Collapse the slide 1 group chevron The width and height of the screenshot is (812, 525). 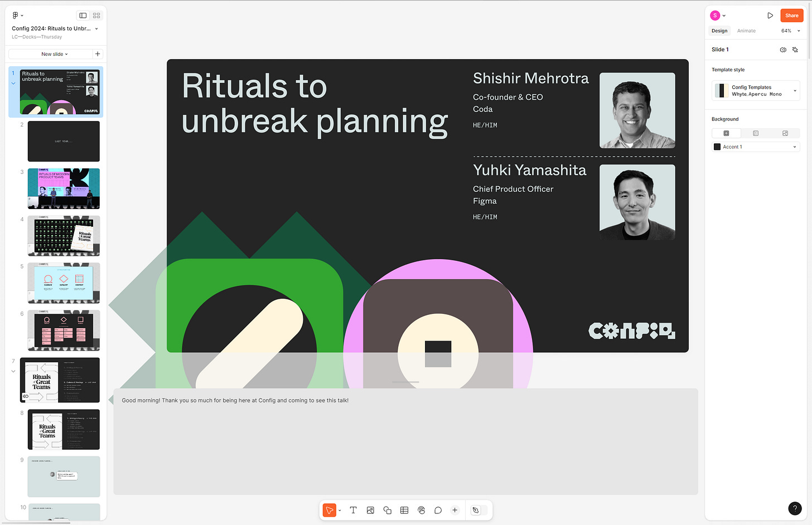(13, 84)
